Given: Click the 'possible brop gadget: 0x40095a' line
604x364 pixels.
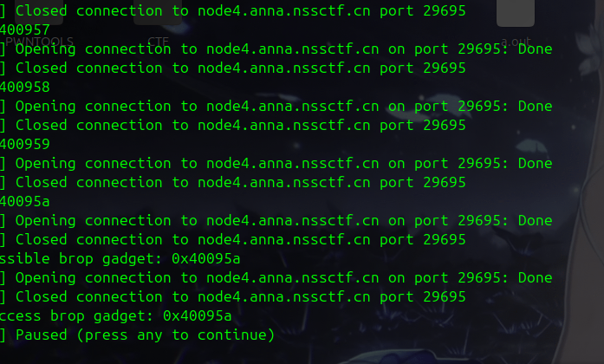Looking at the screenshot, I should point(120,258).
